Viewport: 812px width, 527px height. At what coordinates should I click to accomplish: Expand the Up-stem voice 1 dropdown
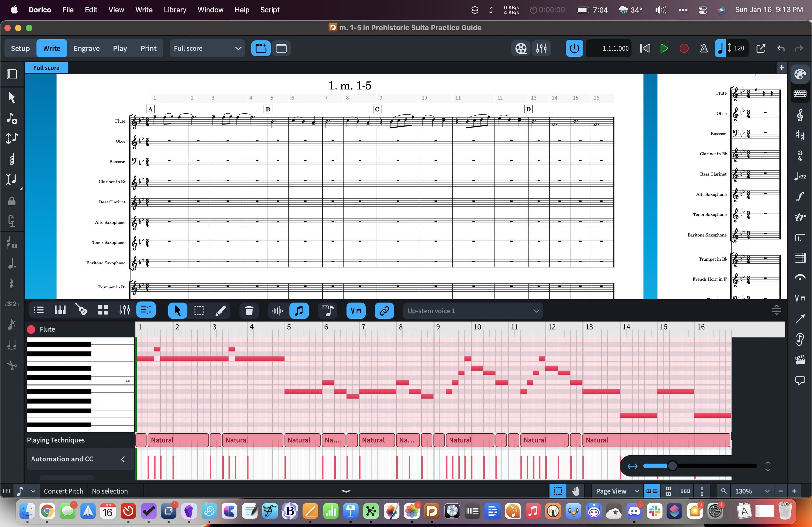click(536, 311)
